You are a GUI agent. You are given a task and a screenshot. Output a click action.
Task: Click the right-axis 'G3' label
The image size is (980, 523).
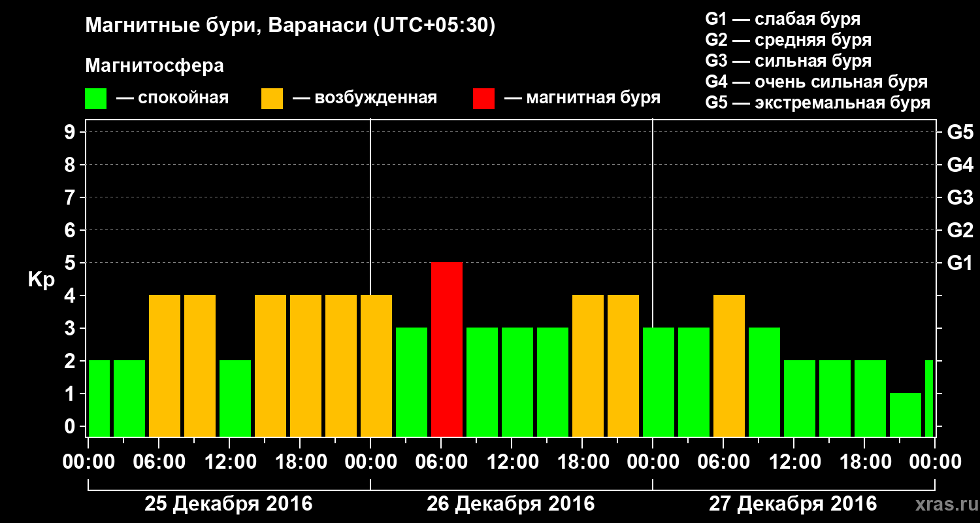coord(960,198)
